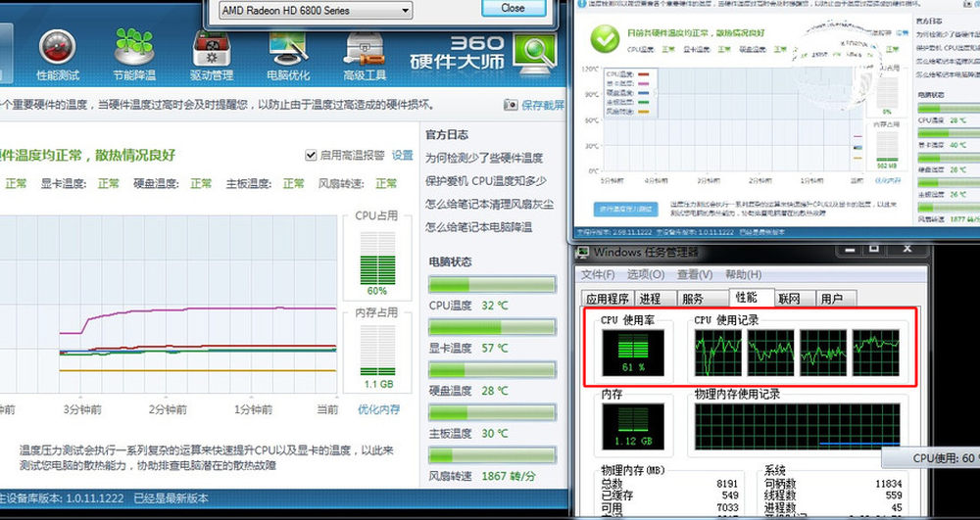Open 高级工具 advanced tools icon
The height and width of the screenshot is (520, 980).
point(365,56)
